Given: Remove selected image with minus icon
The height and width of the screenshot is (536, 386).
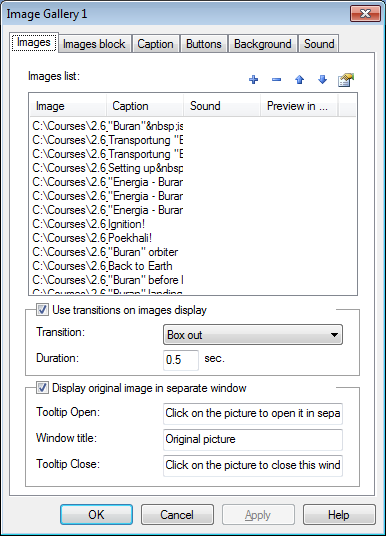Looking at the screenshot, I should pos(276,80).
